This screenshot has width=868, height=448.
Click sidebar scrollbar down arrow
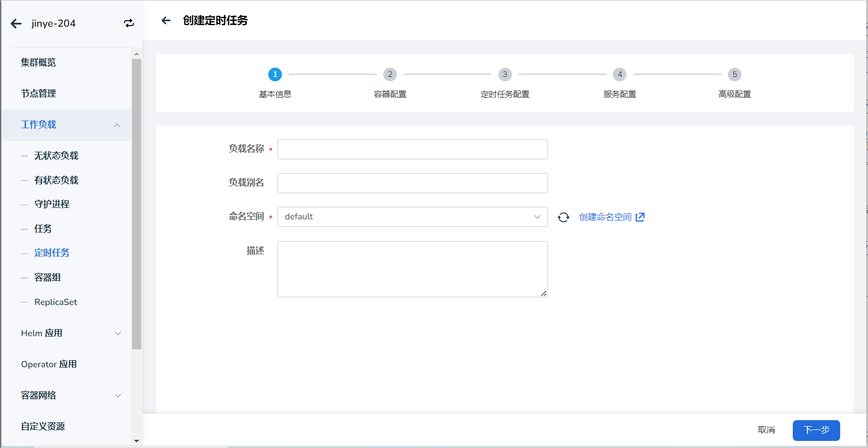(136, 441)
